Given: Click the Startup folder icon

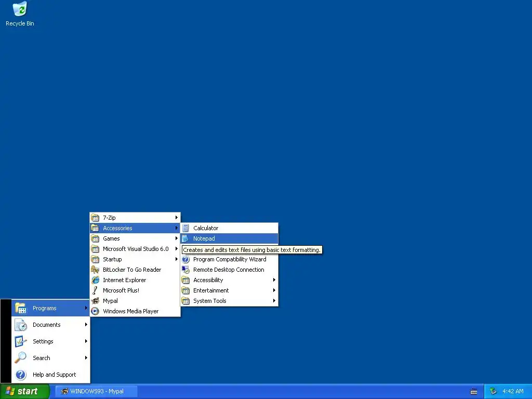Looking at the screenshot, I should coord(96,259).
